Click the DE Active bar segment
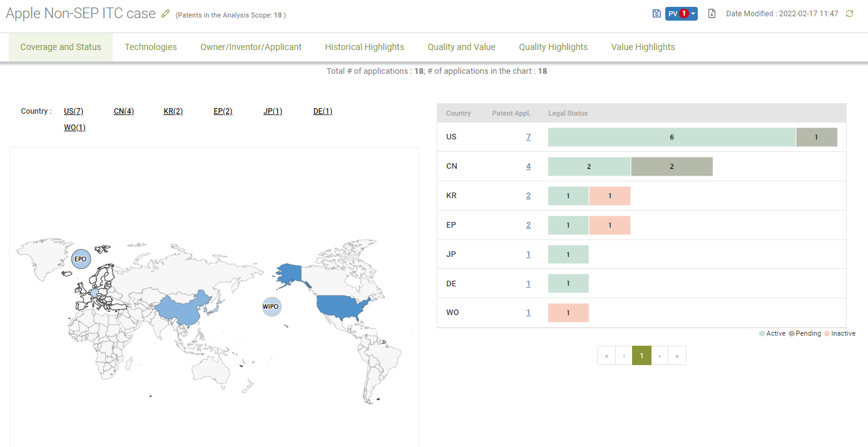This screenshot has width=868, height=447. (568, 284)
